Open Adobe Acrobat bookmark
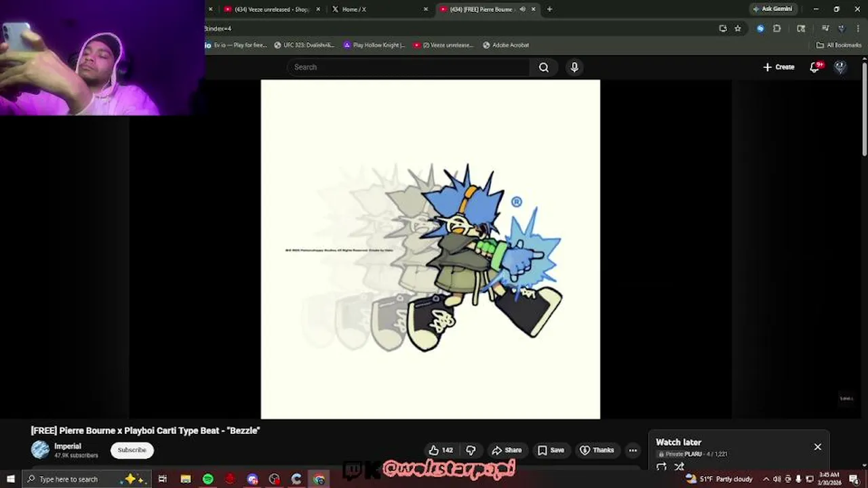This screenshot has width=868, height=488. pyautogui.click(x=506, y=45)
